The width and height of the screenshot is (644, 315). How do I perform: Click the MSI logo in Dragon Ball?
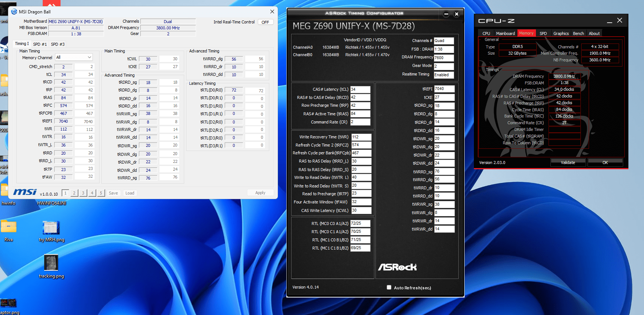pyautogui.click(x=25, y=192)
